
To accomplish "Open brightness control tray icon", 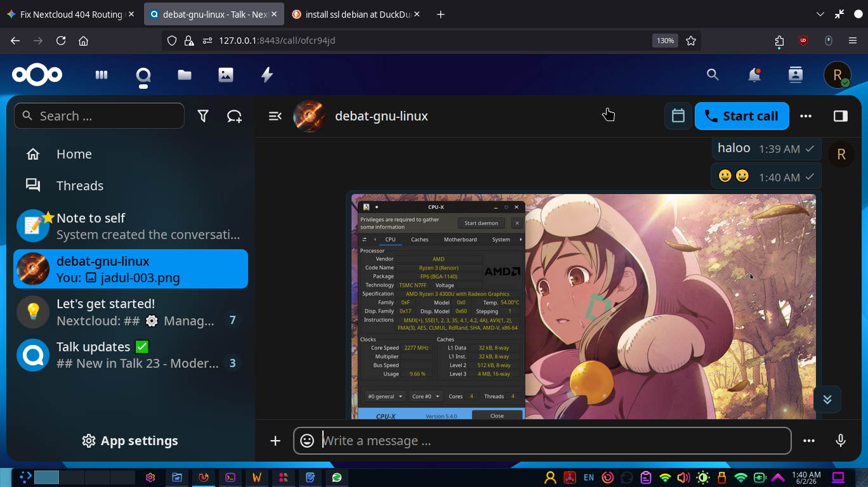I will [702, 477].
